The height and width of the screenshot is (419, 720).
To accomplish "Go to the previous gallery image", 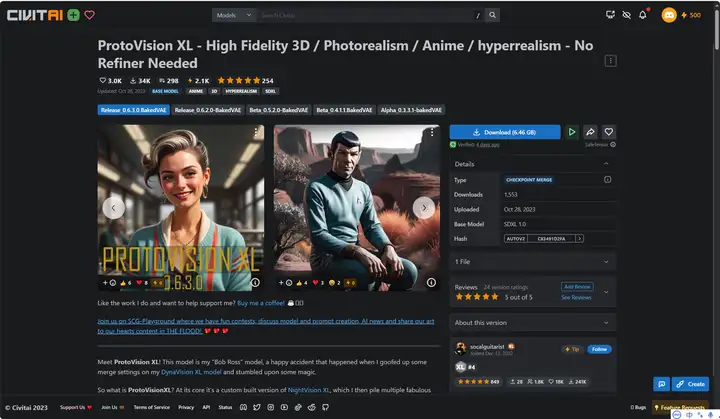I will pyautogui.click(x=113, y=208).
